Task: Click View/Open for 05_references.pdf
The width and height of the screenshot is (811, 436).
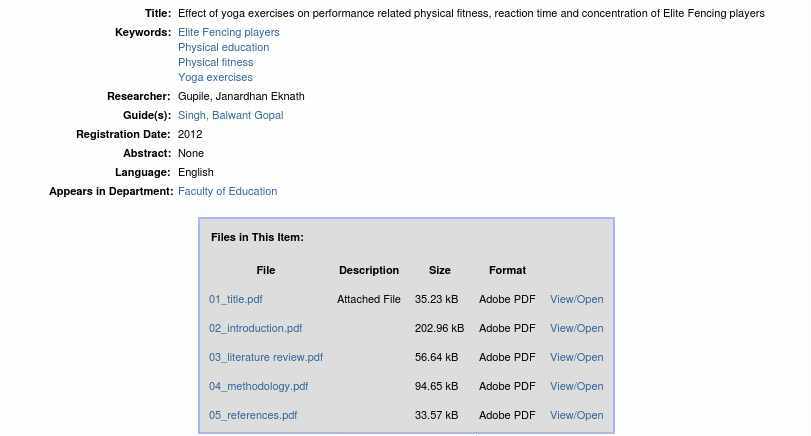Action: pos(577,415)
